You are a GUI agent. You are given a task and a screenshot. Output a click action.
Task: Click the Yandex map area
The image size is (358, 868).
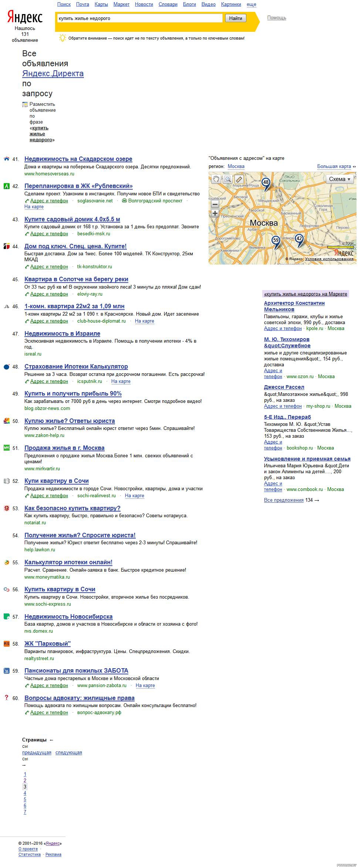pos(283,218)
